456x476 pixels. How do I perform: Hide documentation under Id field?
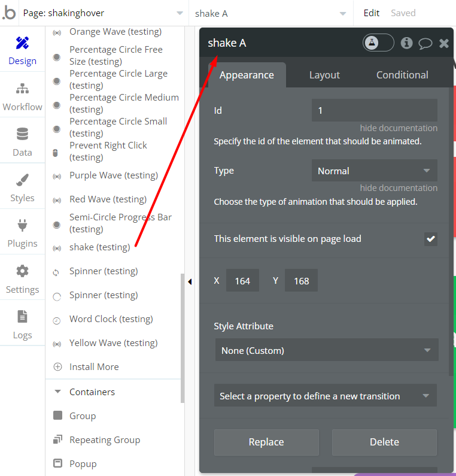pyautogui.click(x=399, y=128)
